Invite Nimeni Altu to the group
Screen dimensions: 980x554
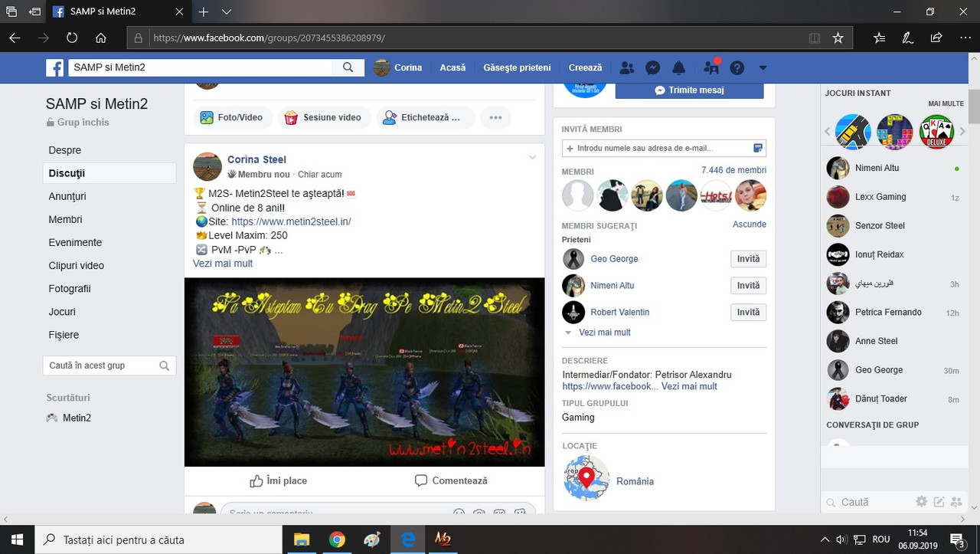point(748,286)
